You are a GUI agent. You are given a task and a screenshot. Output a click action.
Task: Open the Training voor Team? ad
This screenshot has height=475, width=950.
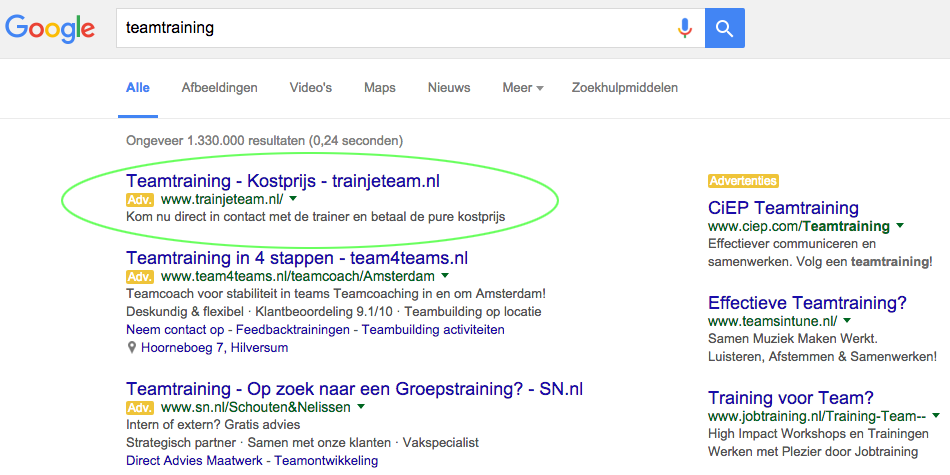pyautogui.click(x=791, y=397)
